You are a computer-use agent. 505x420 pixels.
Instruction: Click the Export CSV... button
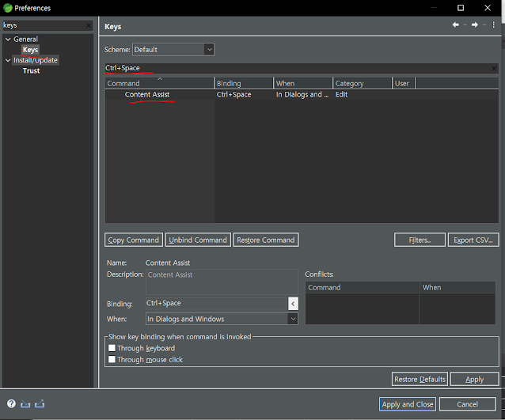[473, 240]
